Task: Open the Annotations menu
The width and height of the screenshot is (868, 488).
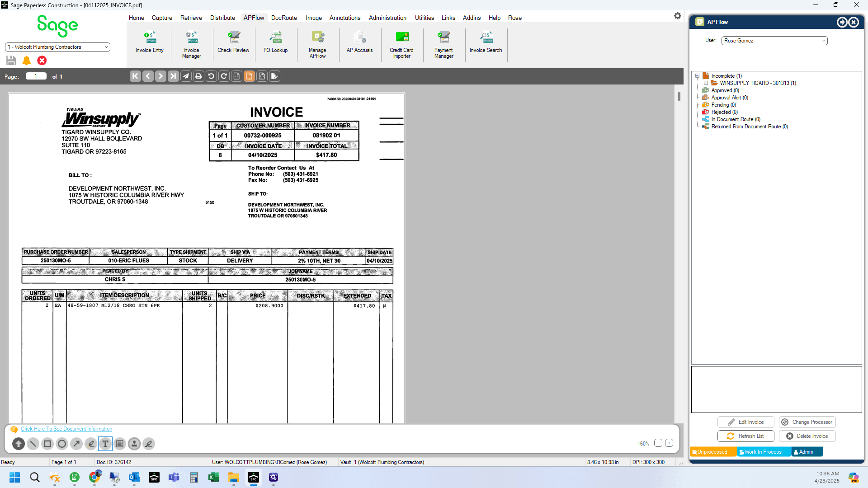Action: tap(345, 18)
